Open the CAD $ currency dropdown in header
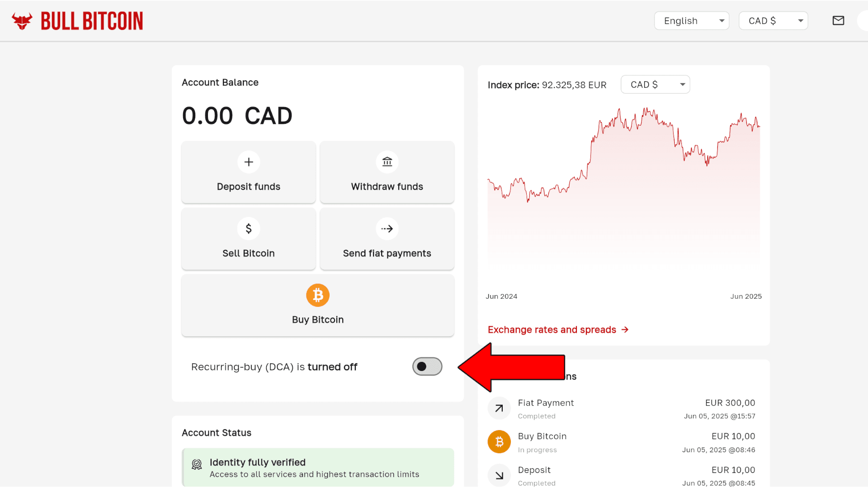Viewport: 868px width, 488px height. tap(774, 21)
